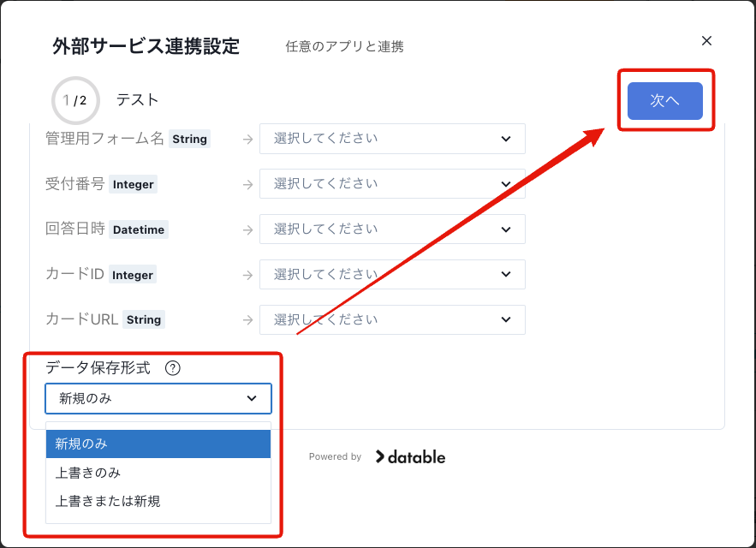Select the 新規のみ option in the list
This screenshot has height=548, width=756.
coord(158,444)
